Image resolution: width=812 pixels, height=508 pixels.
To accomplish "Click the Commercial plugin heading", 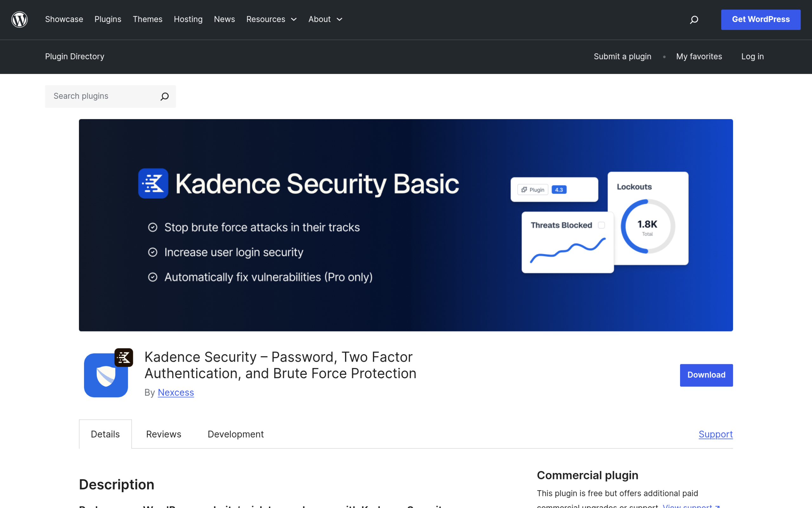I will pos(587,475).
